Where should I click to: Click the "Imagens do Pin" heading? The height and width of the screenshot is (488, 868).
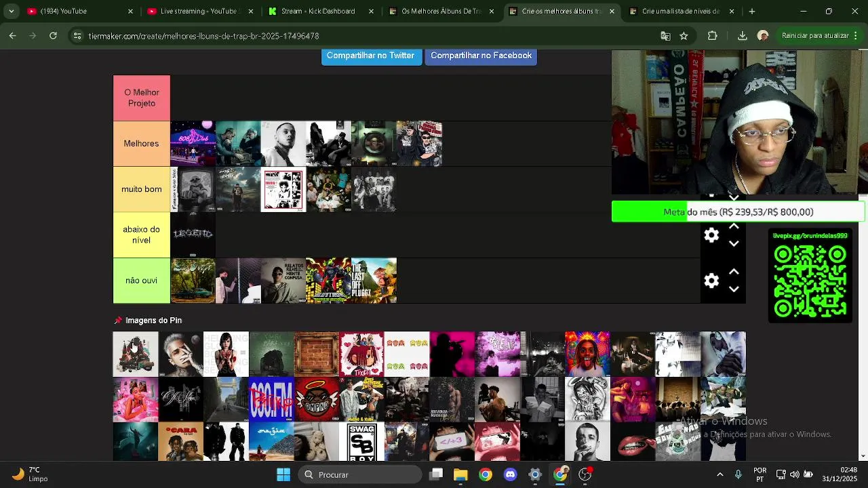click(153, 321)
